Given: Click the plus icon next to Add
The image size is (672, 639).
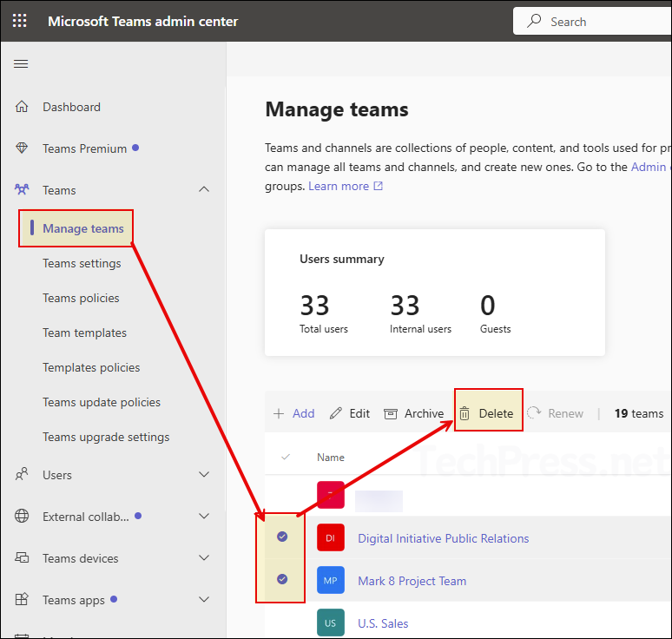Looking at the screenshot, I should pyautogui.click(x=279, y=413).
